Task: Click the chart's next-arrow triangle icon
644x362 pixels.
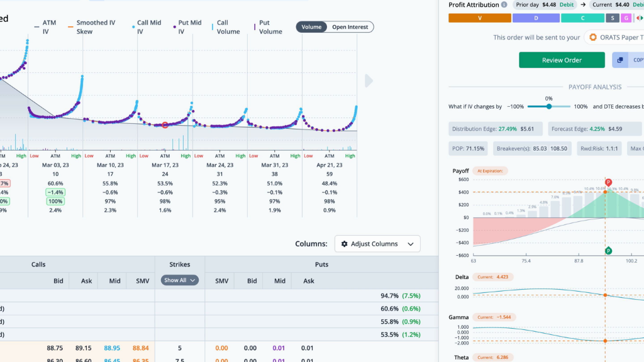Action: [369, 81]
